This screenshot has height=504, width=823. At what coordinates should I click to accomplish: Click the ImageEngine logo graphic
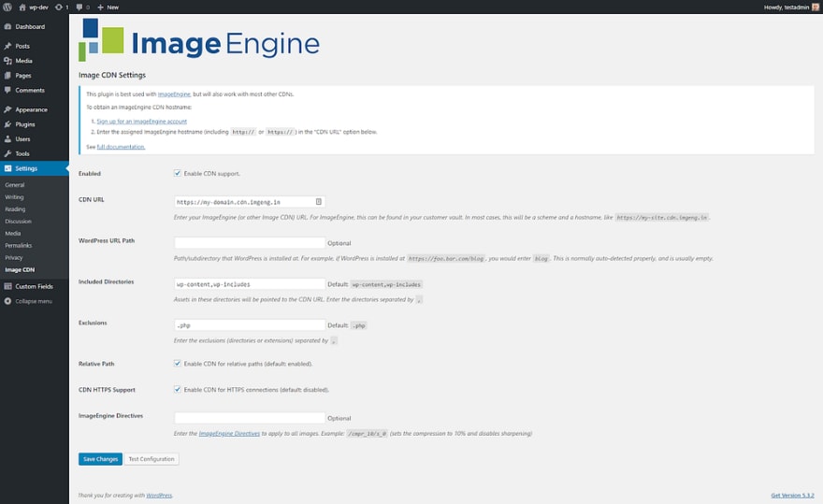click(199, 40)
